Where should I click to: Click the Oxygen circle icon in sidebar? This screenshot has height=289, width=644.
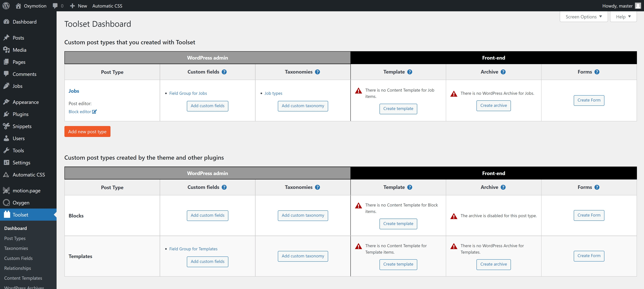[6, 203]
